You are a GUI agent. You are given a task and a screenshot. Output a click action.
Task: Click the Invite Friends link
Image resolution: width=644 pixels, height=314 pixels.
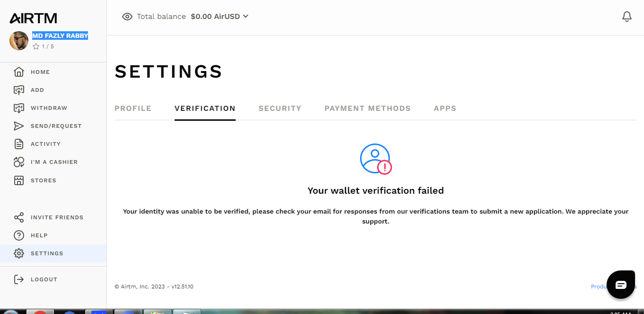click(57, 217)
